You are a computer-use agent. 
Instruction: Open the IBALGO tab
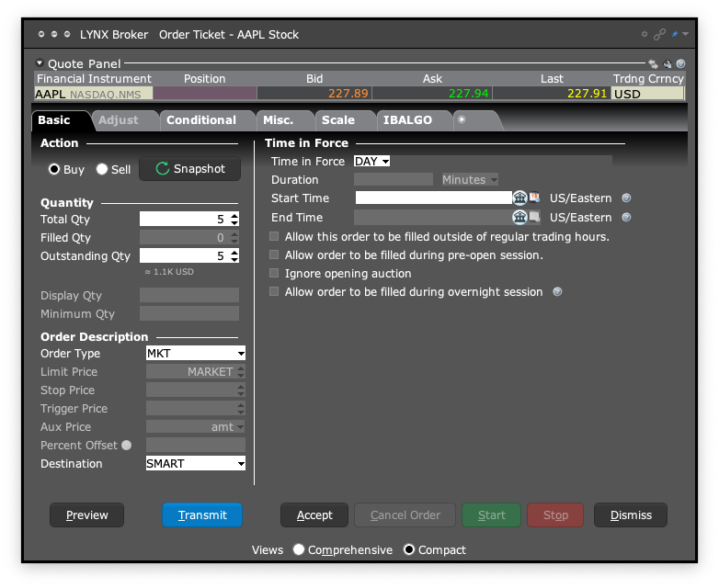407,120
